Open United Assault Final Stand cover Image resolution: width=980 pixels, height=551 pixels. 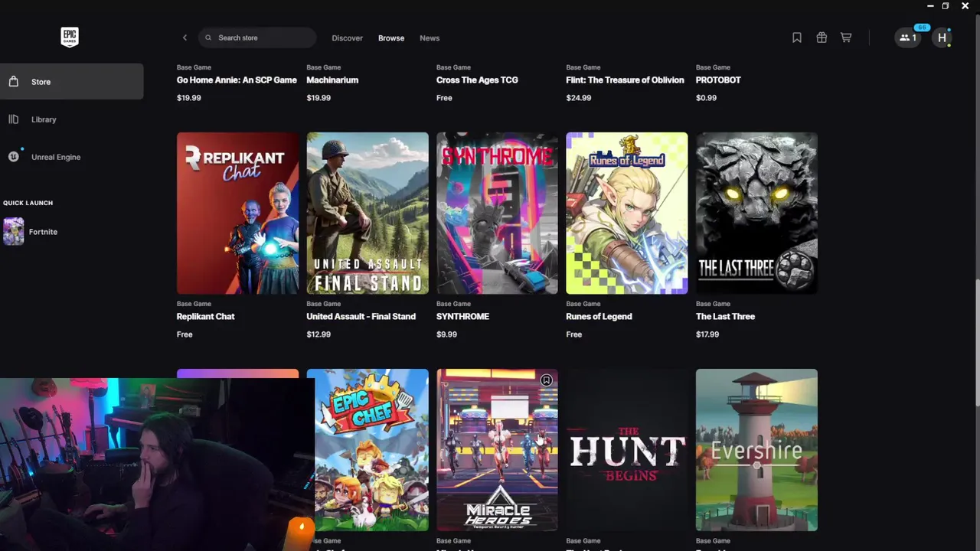point(367,213)
